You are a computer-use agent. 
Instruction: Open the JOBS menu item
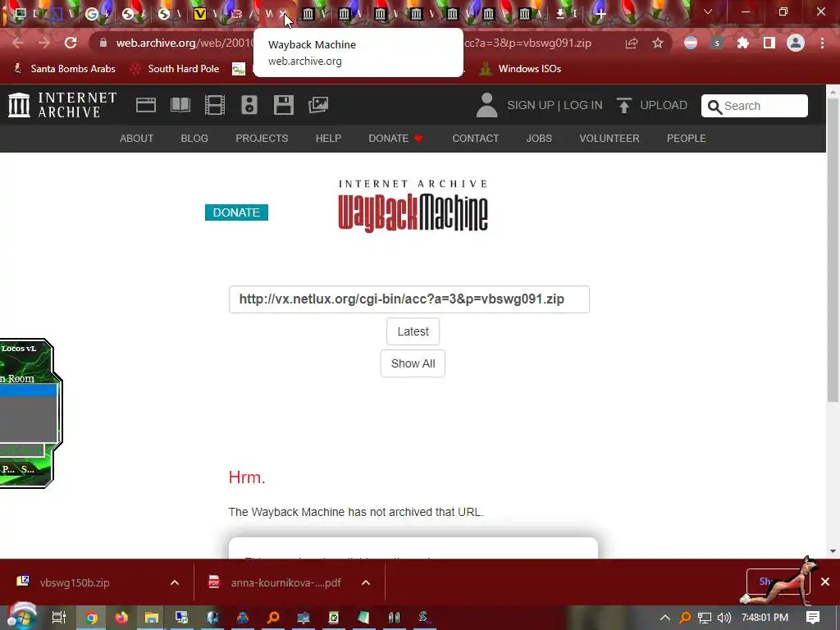[539, 138]
